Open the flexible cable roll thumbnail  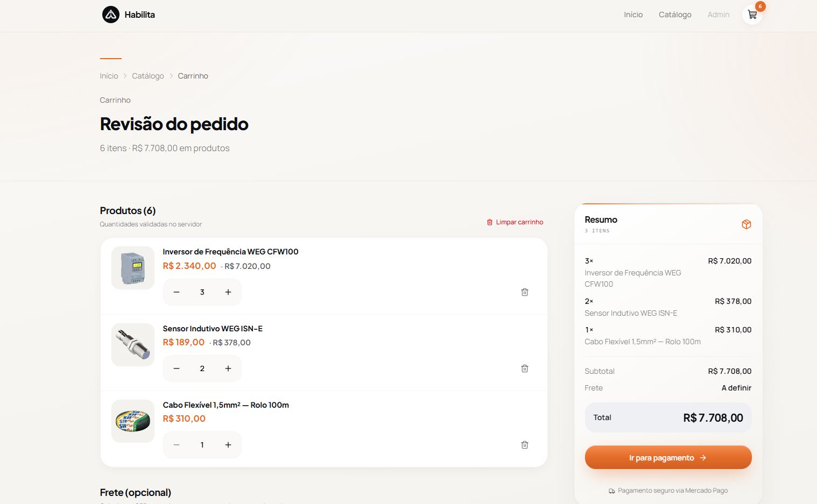pos(133,421)
